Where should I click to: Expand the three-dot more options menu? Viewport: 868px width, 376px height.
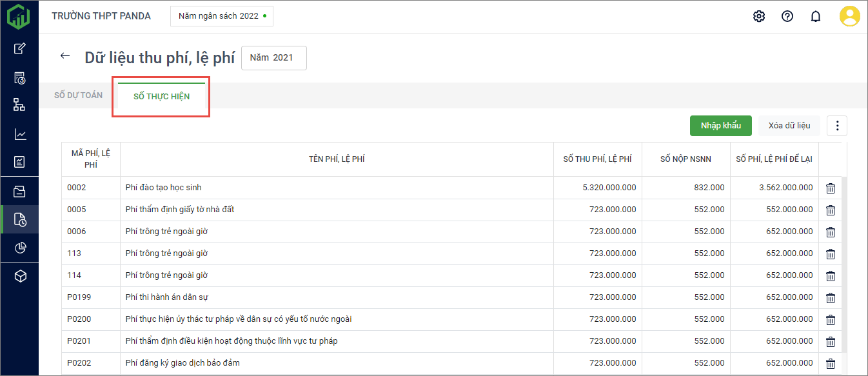coord(836,126)
